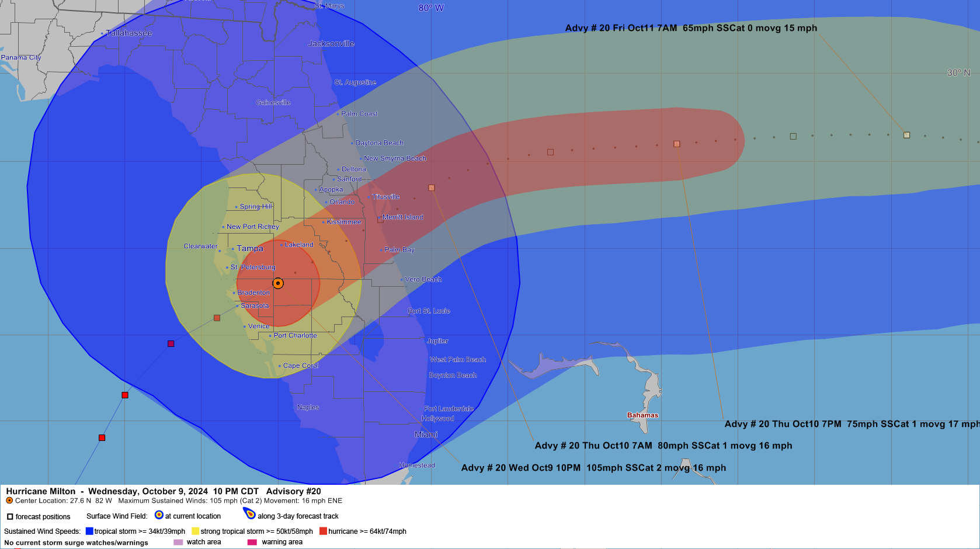Select forecast square linked to Fri Oct11 7AM advisory
980x549 pixels.
(907, 135)
